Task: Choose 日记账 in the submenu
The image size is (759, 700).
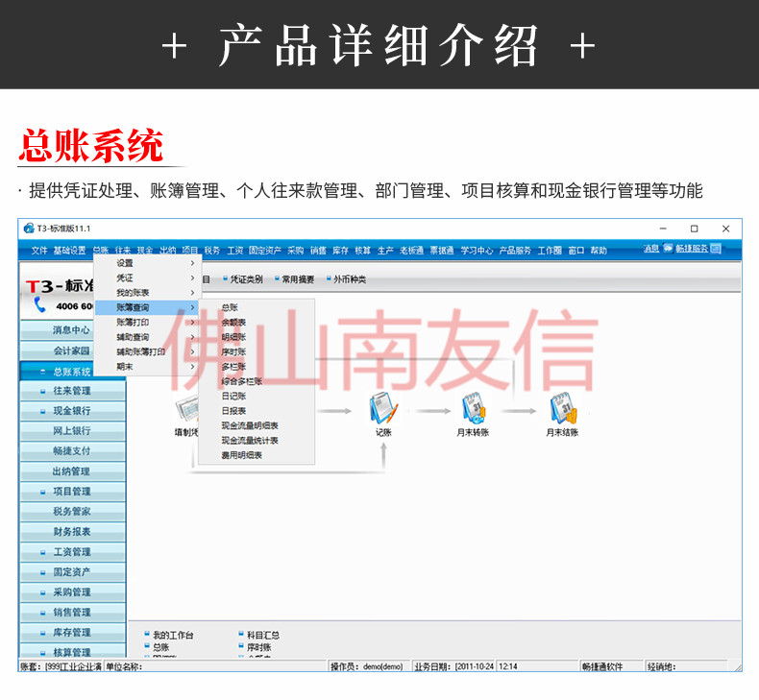Action: pyautogui.click(x=257, y=397)
